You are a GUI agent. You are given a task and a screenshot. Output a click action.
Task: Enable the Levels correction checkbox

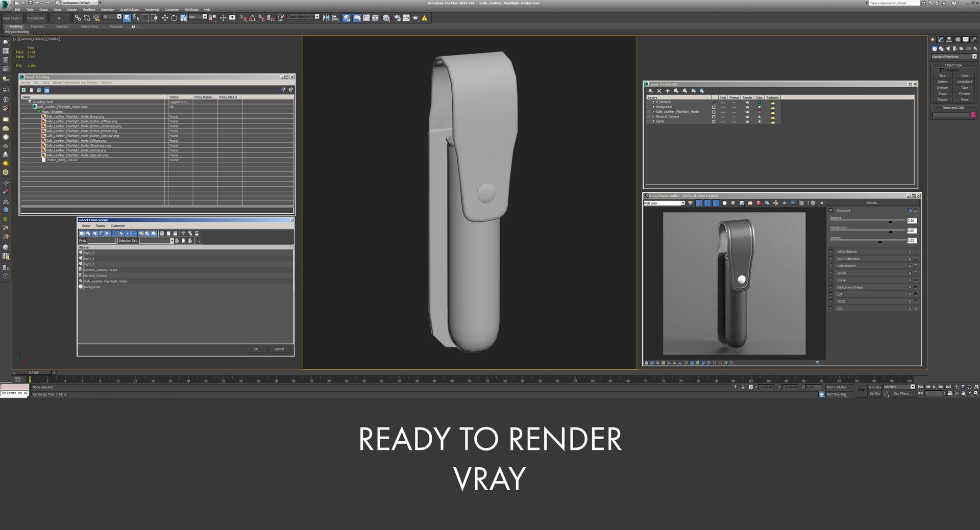point(831,273)
